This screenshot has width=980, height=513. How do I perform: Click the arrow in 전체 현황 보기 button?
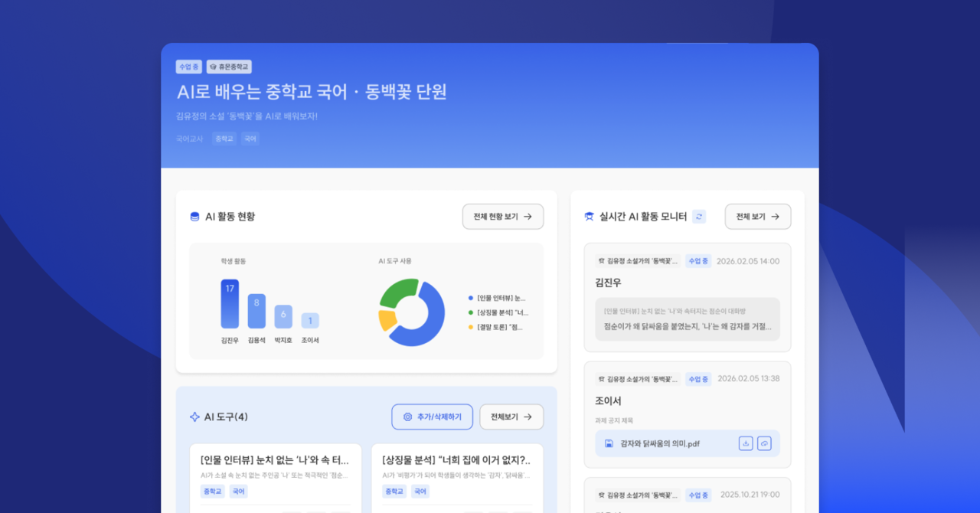pos(528,217)
